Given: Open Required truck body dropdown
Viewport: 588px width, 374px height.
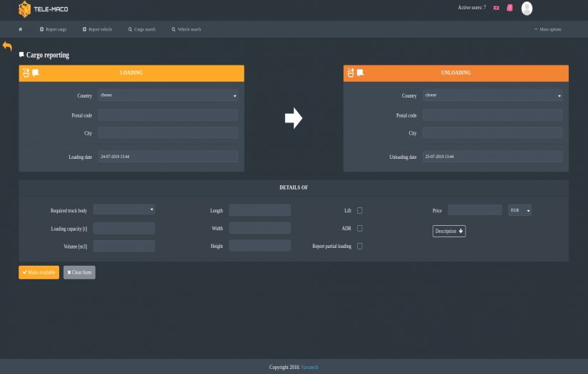Looking at the screenshot, I should (x=124, y=209).
